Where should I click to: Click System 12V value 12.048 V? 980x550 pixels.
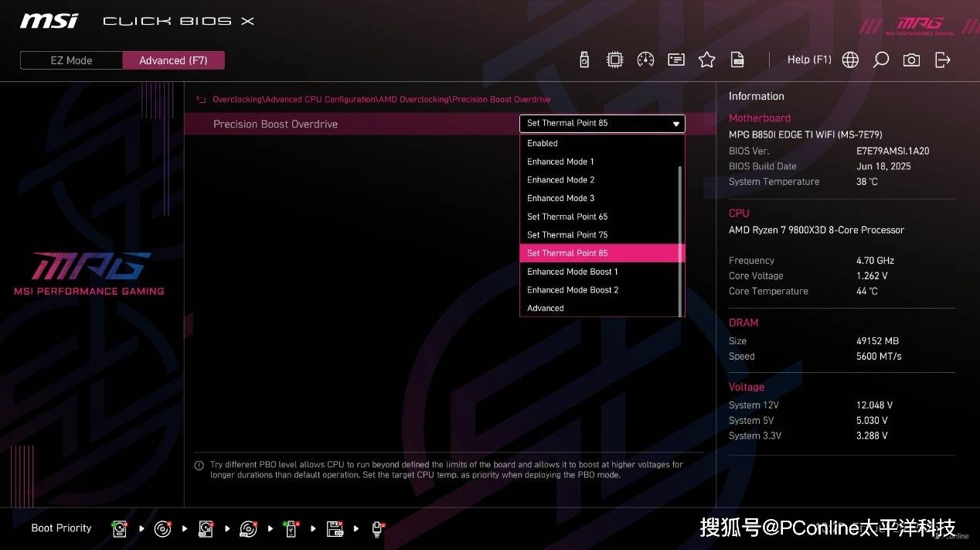point(874,405)
